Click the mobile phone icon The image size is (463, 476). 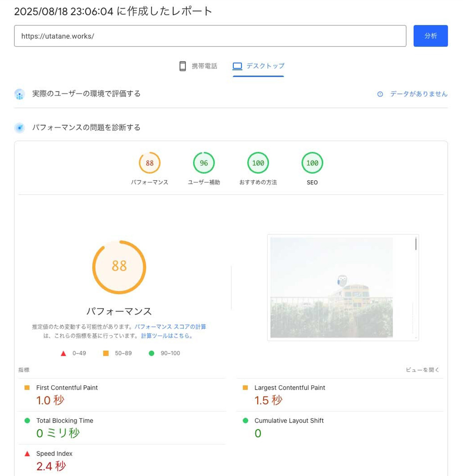point(182,66)
